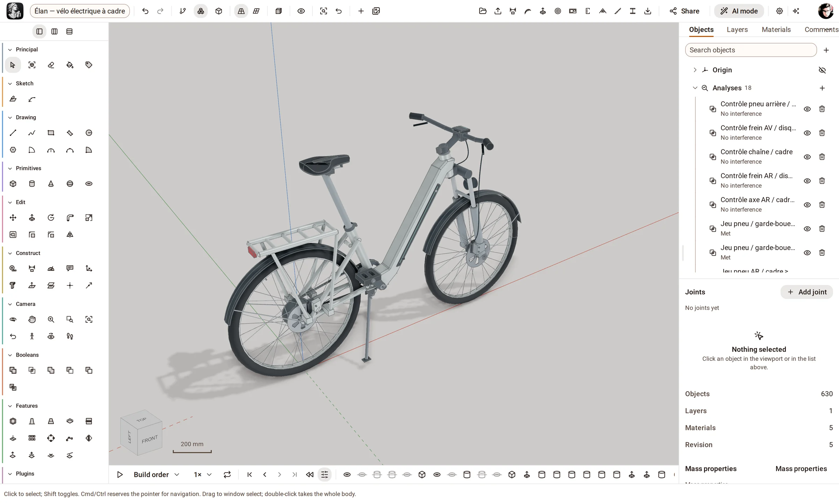839x504 pixels.
Task: Select the Eraser tool in Principal
Action: (51, 65)
